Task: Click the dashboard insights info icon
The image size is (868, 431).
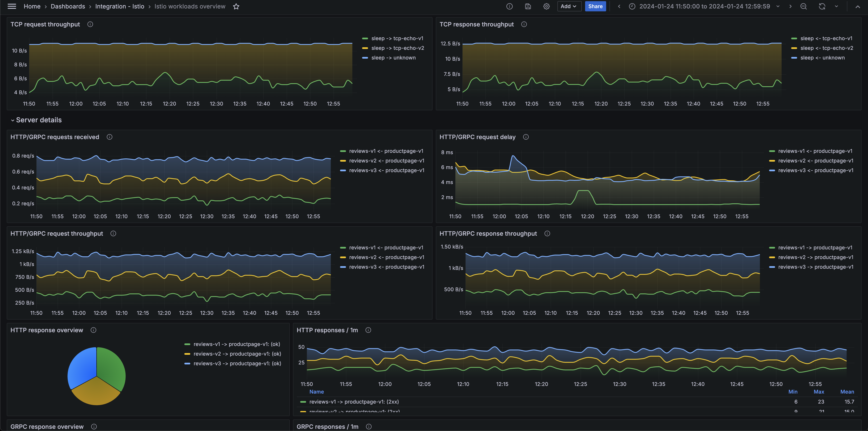Action: click(509, 6)
